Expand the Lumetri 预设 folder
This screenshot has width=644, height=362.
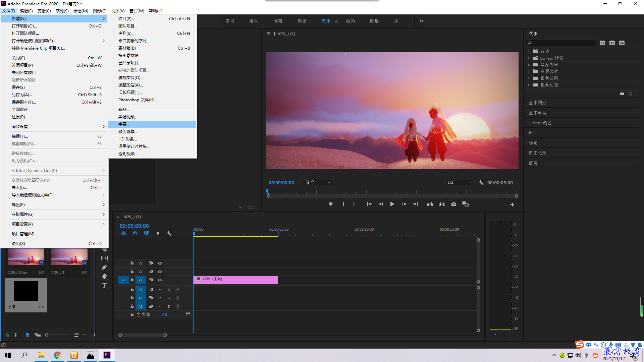tap(528, 58)
